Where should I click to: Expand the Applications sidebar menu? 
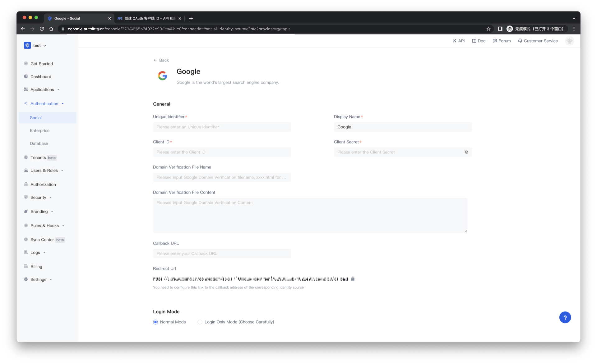tap(42, 90)
